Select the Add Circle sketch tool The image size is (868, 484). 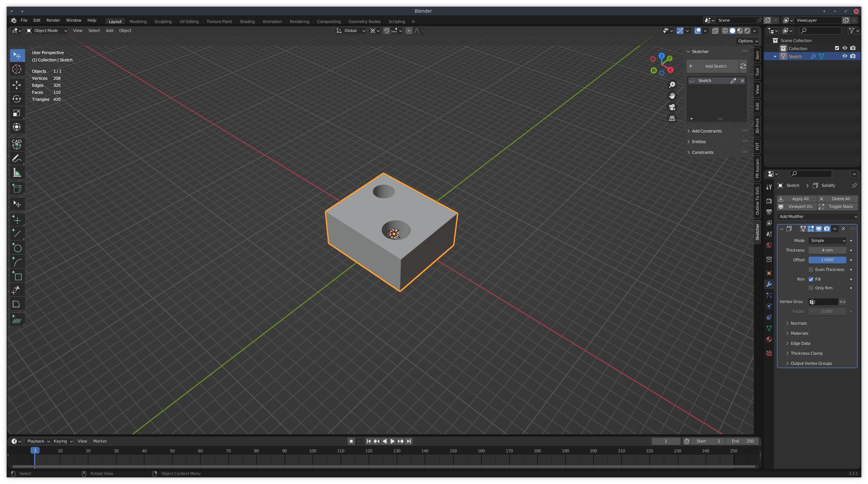pyautogui.click(x=16, y=248)
